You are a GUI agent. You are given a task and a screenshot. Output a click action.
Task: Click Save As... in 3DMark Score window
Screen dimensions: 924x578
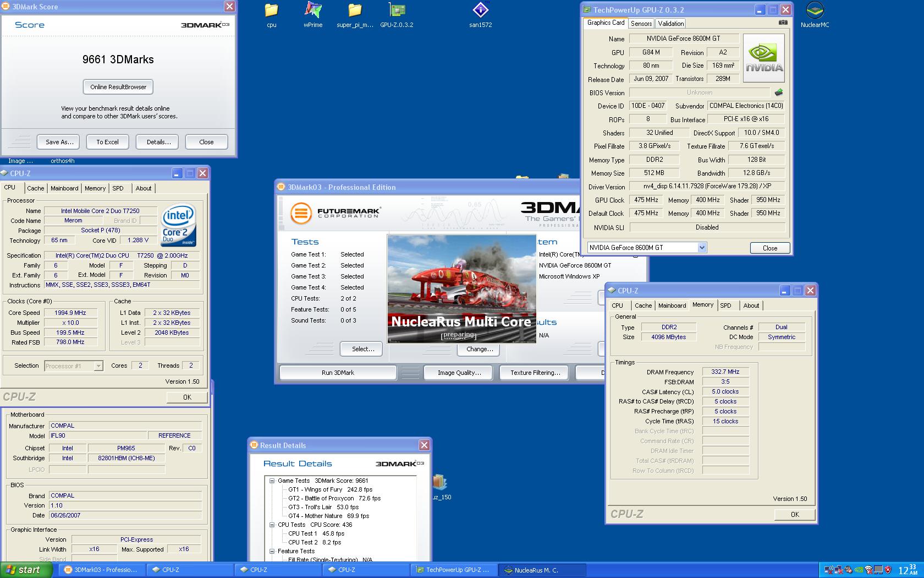(x=59, y=142)
